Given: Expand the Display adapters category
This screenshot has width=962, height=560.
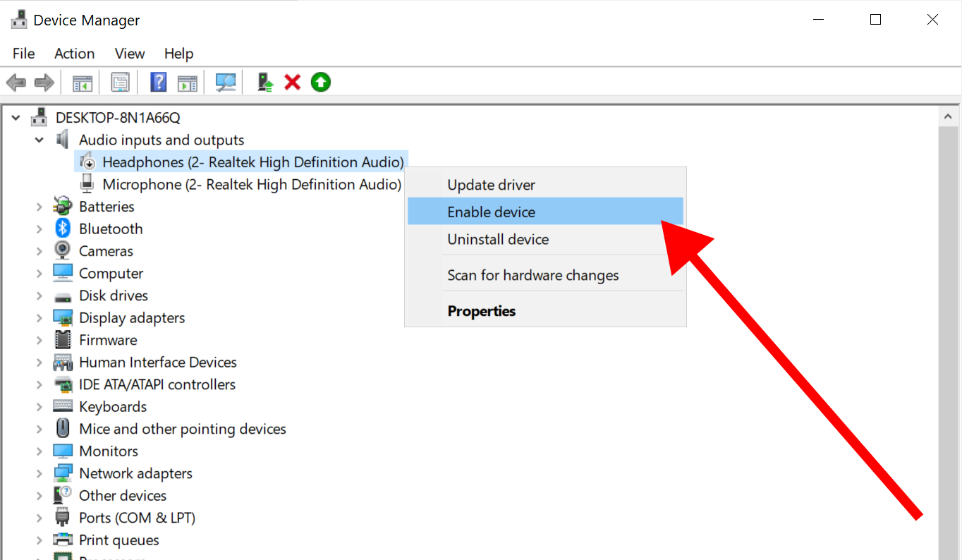Looking at the screenshot, I should [39, 318].
